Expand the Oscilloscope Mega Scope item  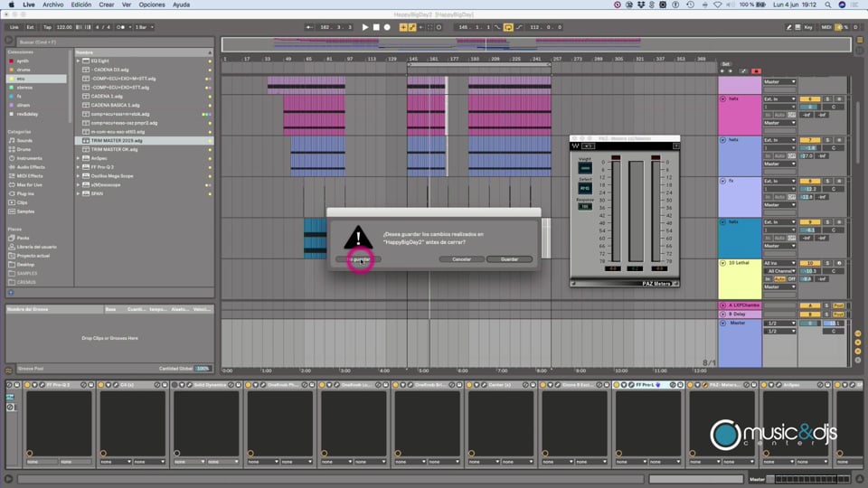tap(78, 176)
